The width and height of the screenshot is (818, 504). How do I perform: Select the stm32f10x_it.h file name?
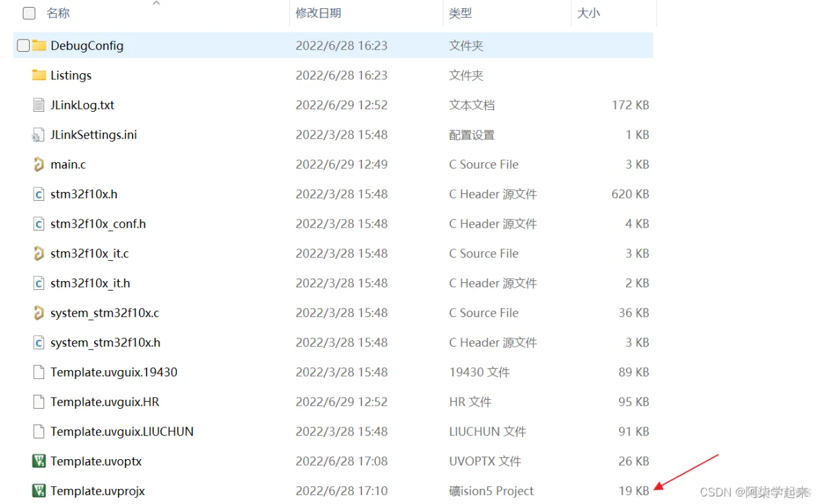tap(91, 284)
